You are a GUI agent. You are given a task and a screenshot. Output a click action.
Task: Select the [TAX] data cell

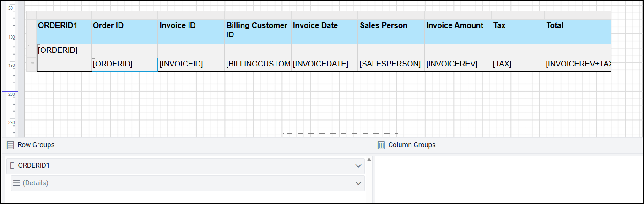pos(517,64)
